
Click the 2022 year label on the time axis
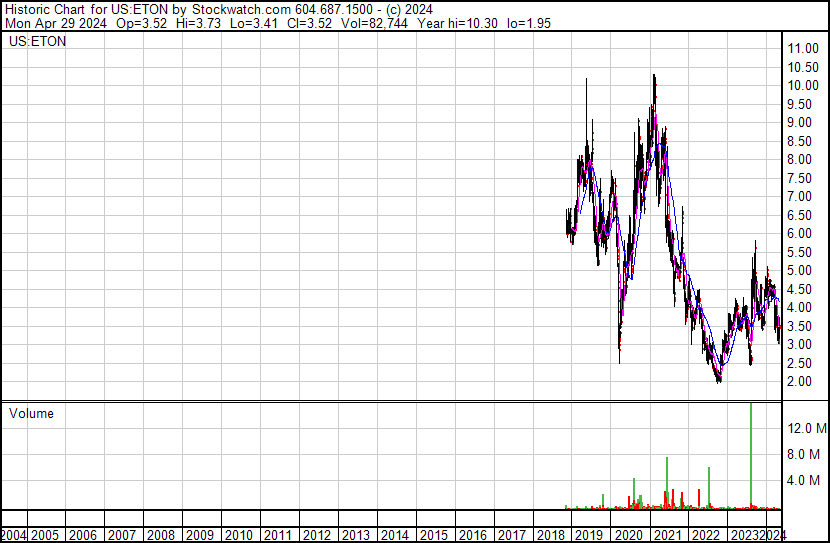[x=706, y=535]
